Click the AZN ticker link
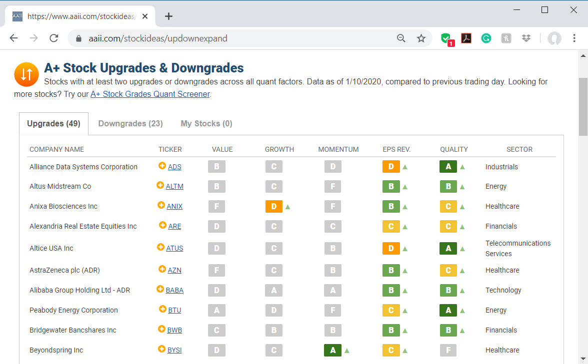Screen dimensions: 588x364 pyautogui.click(x=174, y=270)
